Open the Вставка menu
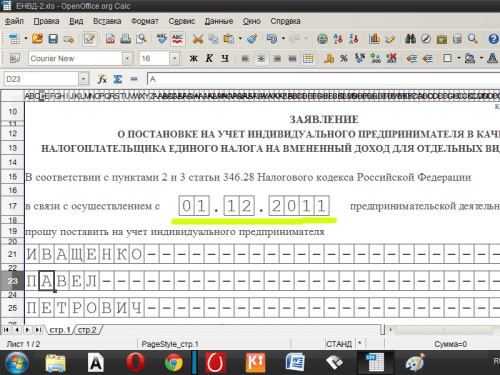The height and width of the screenshot is (375, 500). [107, 21]
